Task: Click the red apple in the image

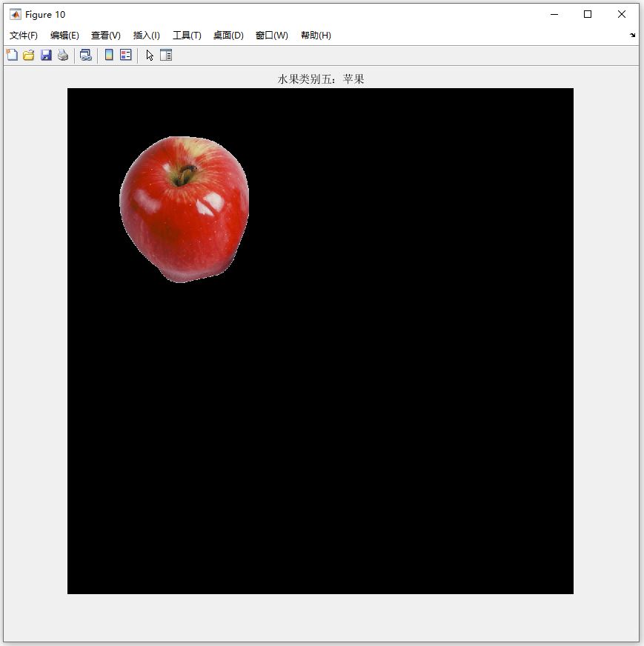Action: point(185,210)
